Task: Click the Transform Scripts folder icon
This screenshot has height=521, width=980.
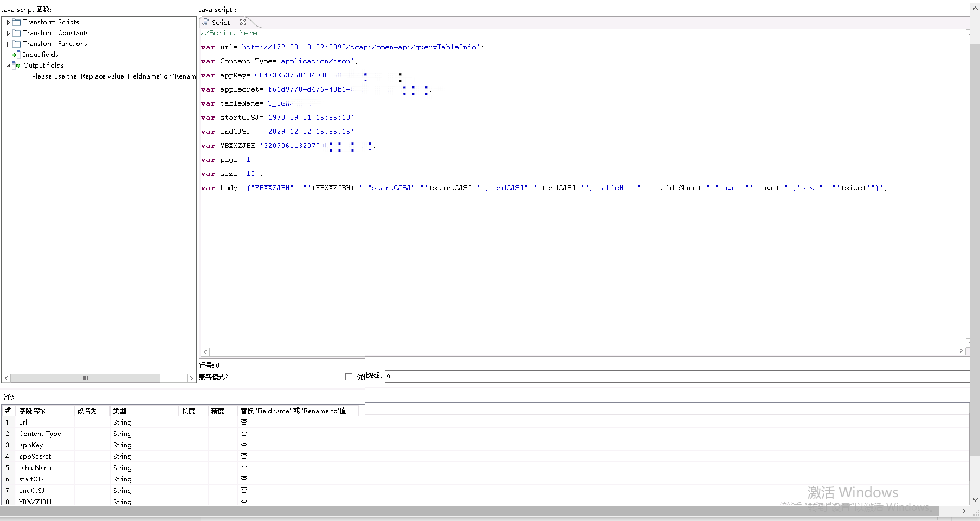Action: coord(16,22)
